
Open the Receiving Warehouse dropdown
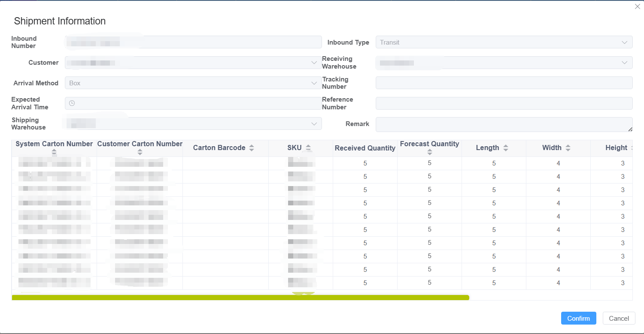point(504,63)
